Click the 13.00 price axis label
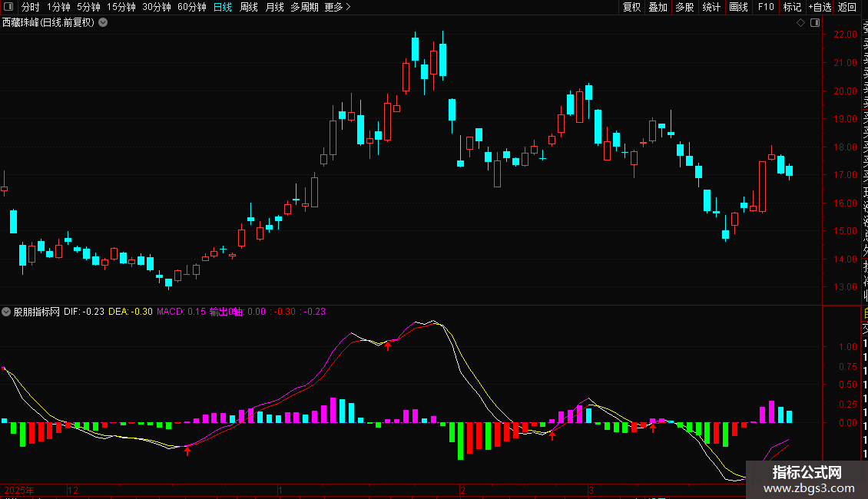 pos(845,286)
